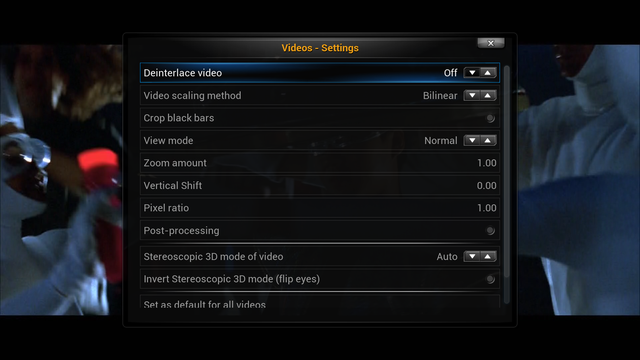640x360 pixels.
Task: Close the Videos - Settings dialog
Action: coord(491,43)
